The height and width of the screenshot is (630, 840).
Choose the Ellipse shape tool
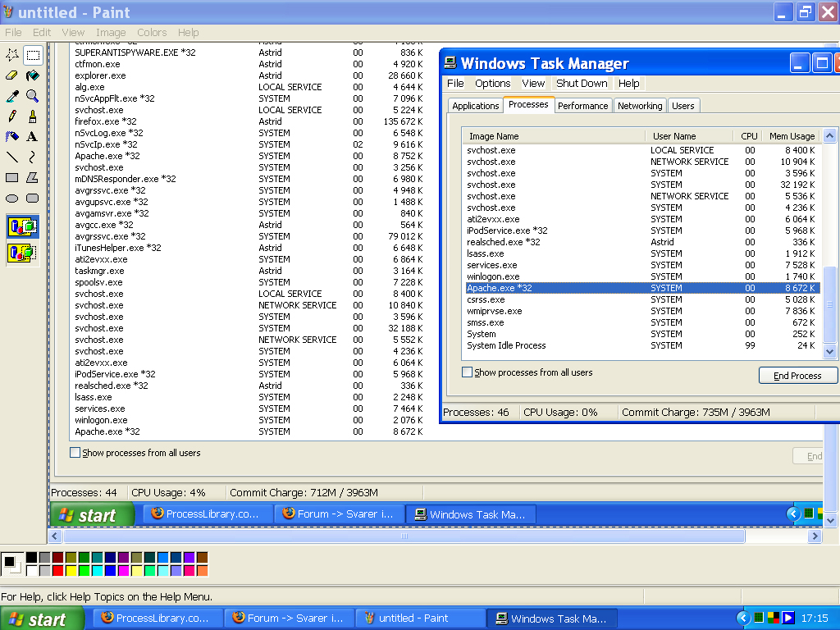pyautogui.click(x=11, y=199)
